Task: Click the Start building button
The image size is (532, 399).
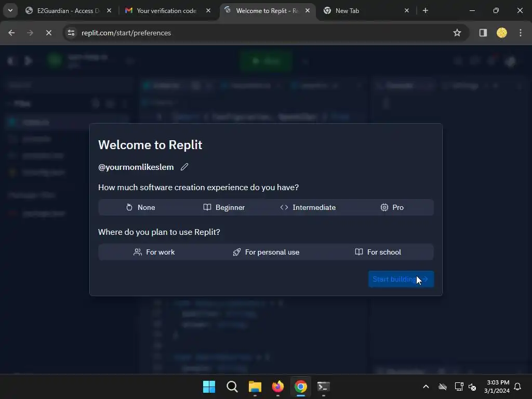Action: (401, 279)
